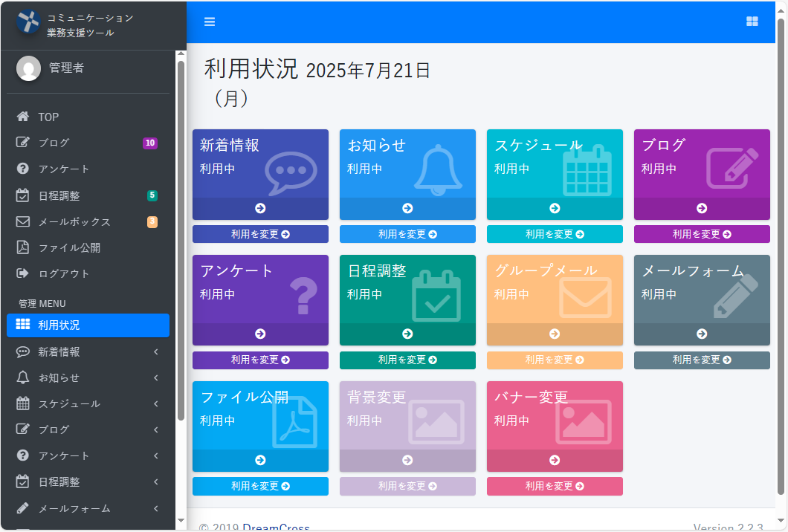Select the active 利用状況 menu item
The image size is (788, 532).
coord(88,325)
